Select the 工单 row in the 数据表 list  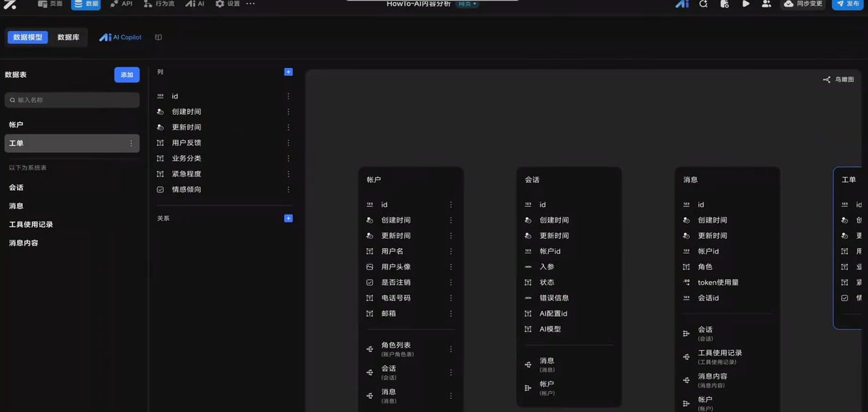point(72,143)
